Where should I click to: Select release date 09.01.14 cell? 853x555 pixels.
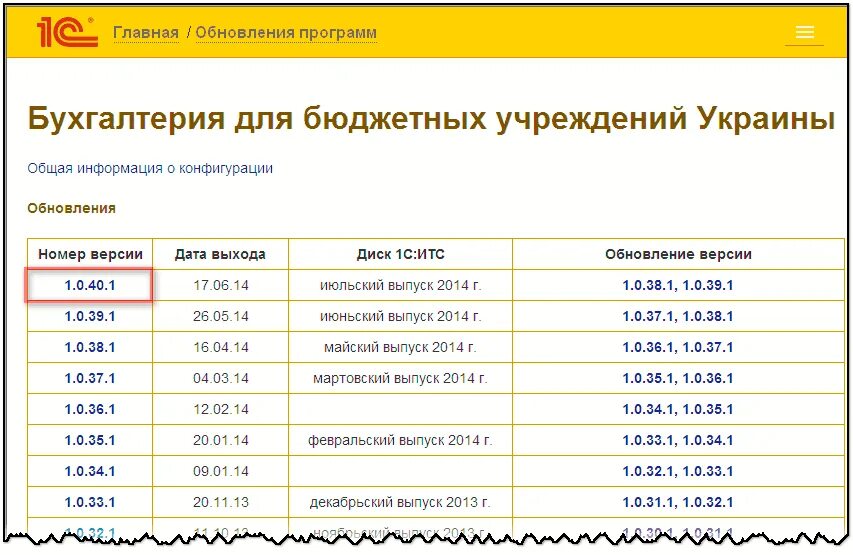point(220,471)
